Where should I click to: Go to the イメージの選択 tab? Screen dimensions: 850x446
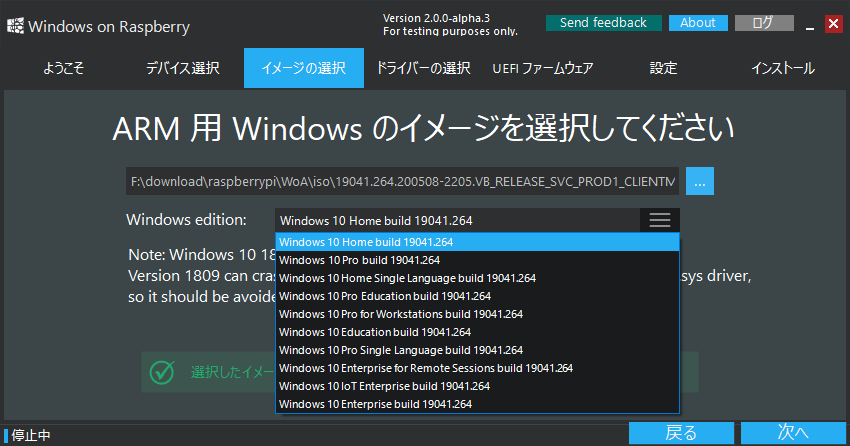point(304,68)
